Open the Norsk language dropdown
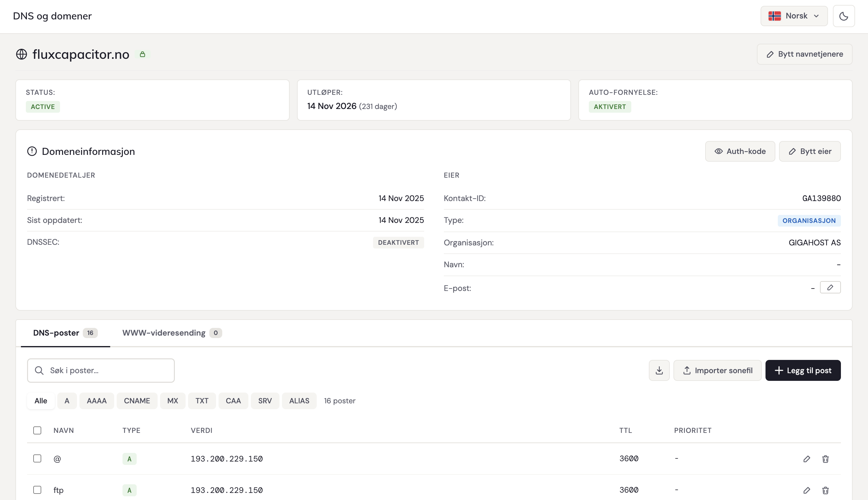Viewport: 868px width, 500px height. [794, 16]
